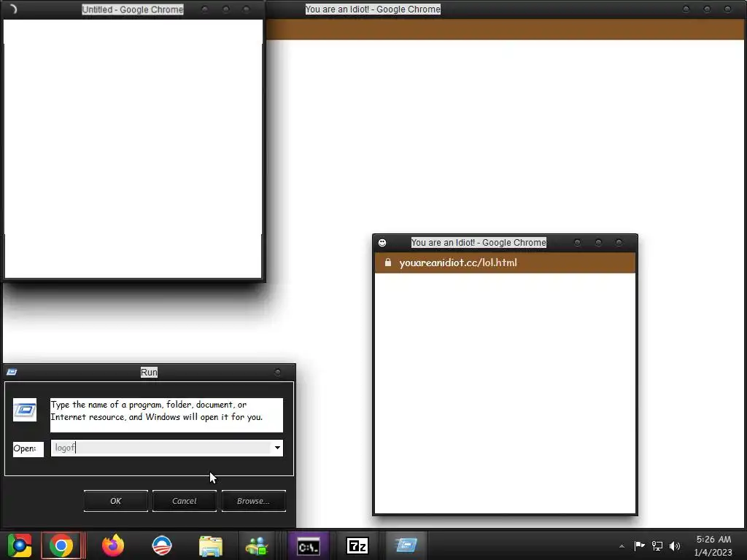Click the volume speaker tray icon
747x560 pixels.
pos(675,545)
